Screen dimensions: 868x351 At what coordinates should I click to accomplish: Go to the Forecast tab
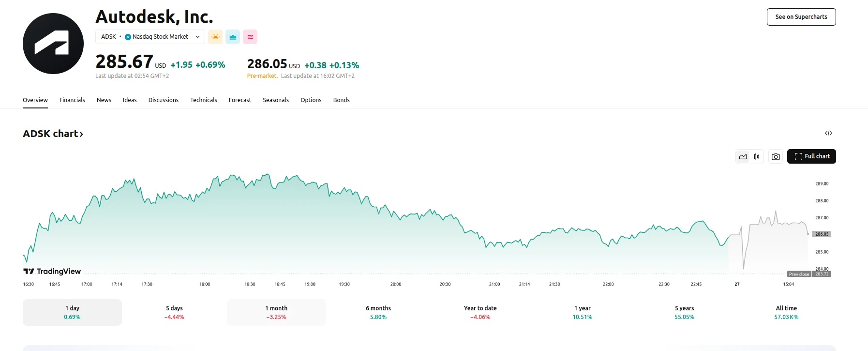(x=240, y=100)
